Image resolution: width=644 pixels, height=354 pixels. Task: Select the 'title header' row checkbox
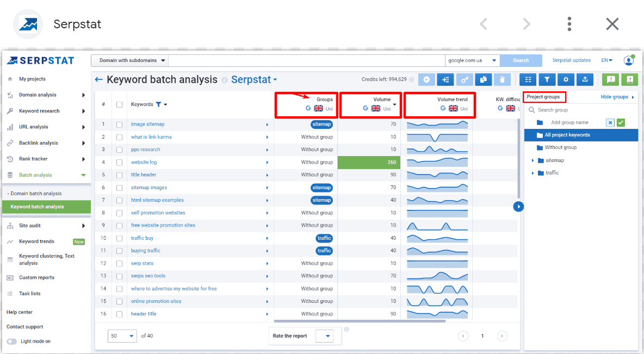pos(120,175)
